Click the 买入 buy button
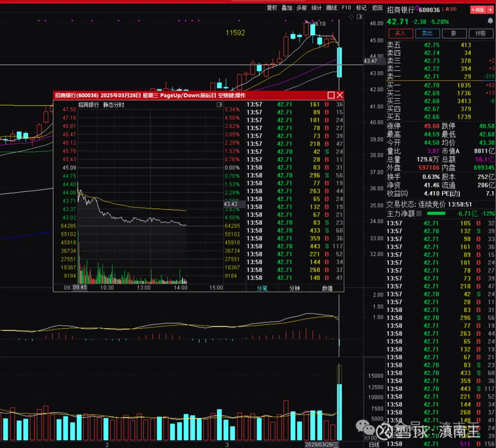 pos(400,33)
